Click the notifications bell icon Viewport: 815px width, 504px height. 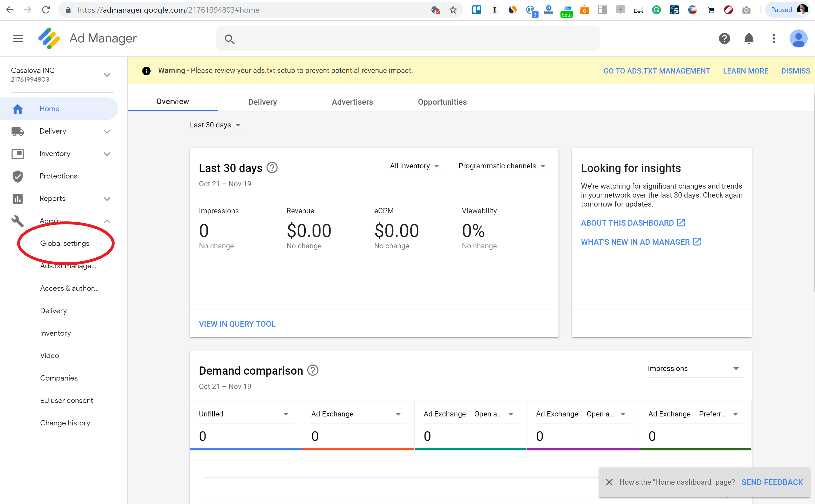[x=749, y=39]
